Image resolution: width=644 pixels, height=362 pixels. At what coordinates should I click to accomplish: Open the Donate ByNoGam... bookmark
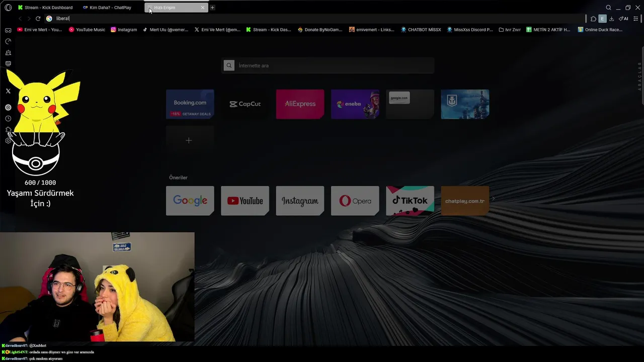(320, 30)
